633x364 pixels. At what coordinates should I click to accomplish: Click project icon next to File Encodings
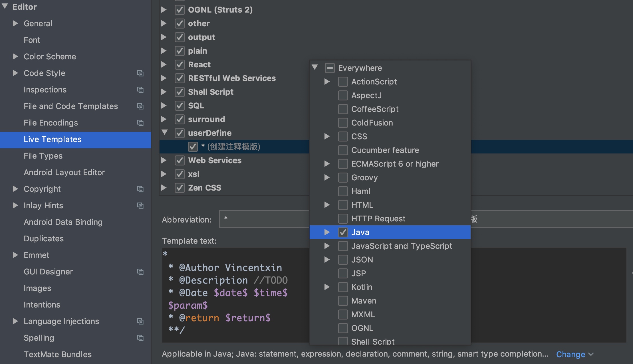click(140, 123)
